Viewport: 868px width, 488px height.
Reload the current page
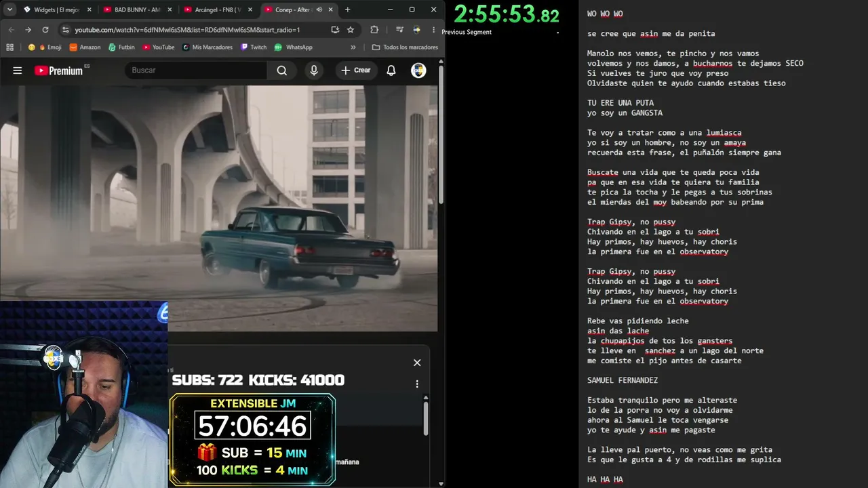[45, 30]
